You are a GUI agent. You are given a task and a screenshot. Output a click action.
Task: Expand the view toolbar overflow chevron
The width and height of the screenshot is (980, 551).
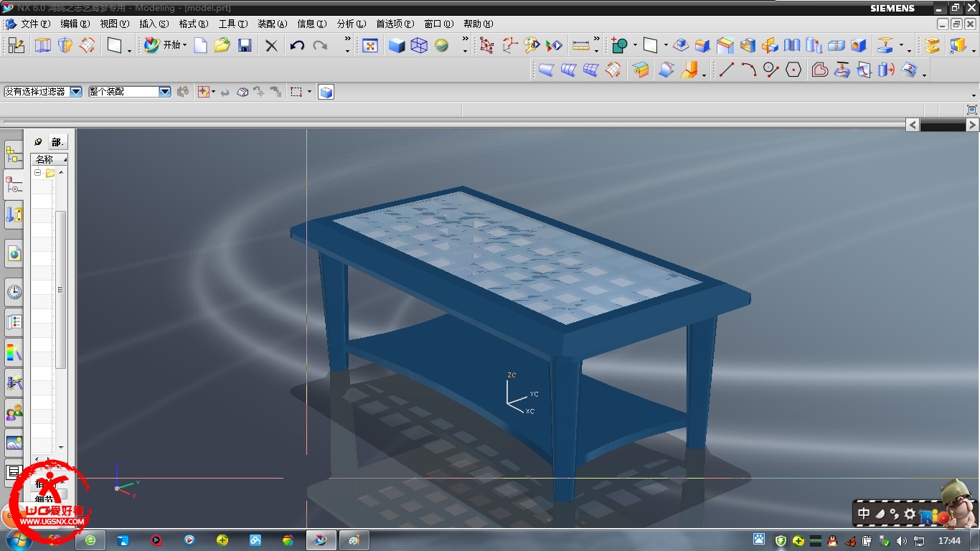click(x=466, y=40)
